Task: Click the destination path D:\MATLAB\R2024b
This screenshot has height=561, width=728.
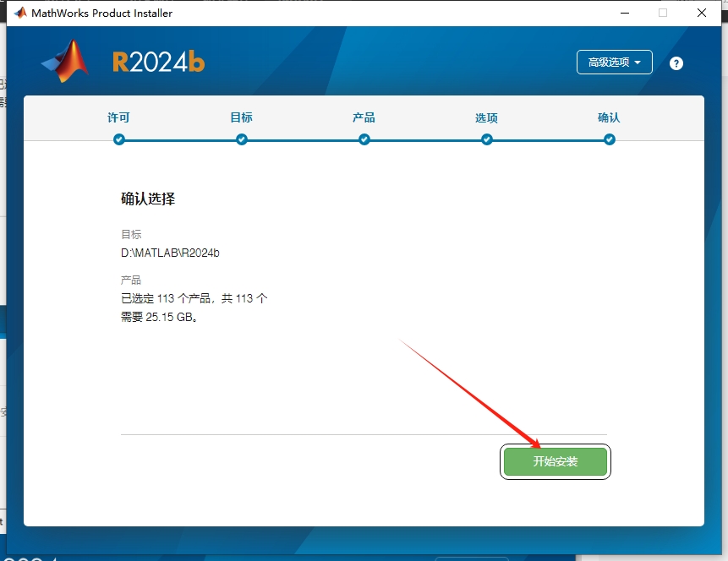Action: point(170,251)
